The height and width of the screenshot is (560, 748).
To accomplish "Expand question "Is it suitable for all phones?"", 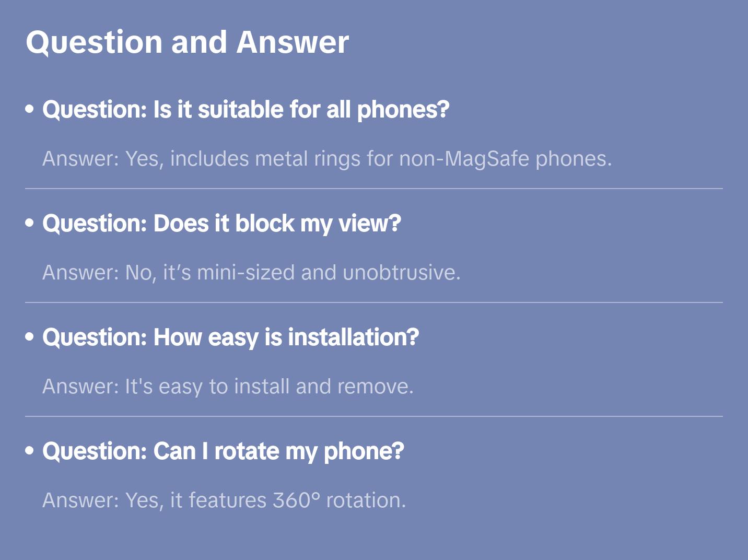I will (x=246, y=110).
